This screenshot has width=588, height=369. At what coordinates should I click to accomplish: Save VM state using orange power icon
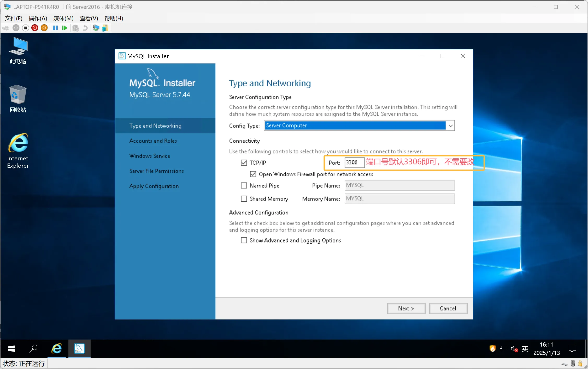(44, 28)
